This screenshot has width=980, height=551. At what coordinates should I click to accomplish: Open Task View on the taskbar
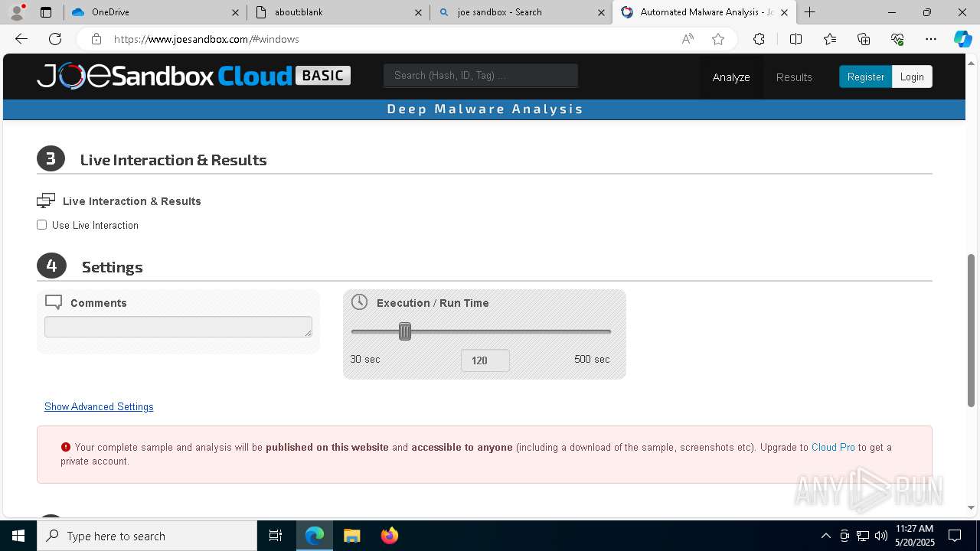coord(276,536)
